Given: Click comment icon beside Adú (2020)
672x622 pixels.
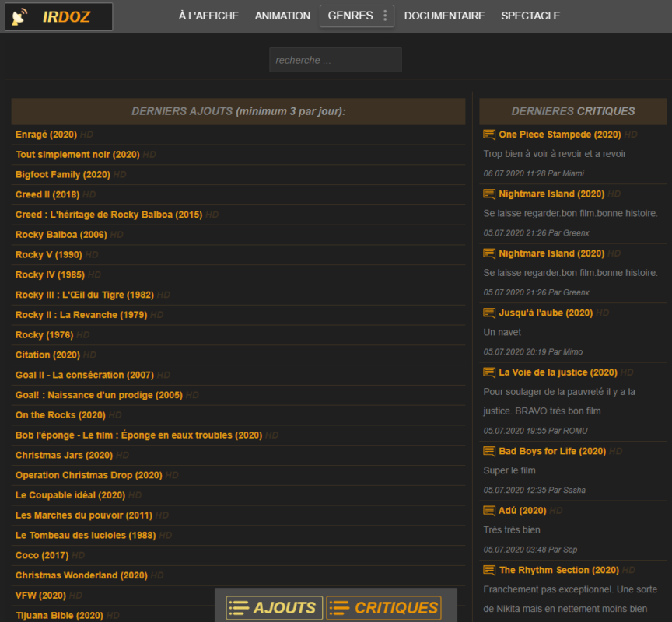Looking at the screenshot, I should click(489, 511).
